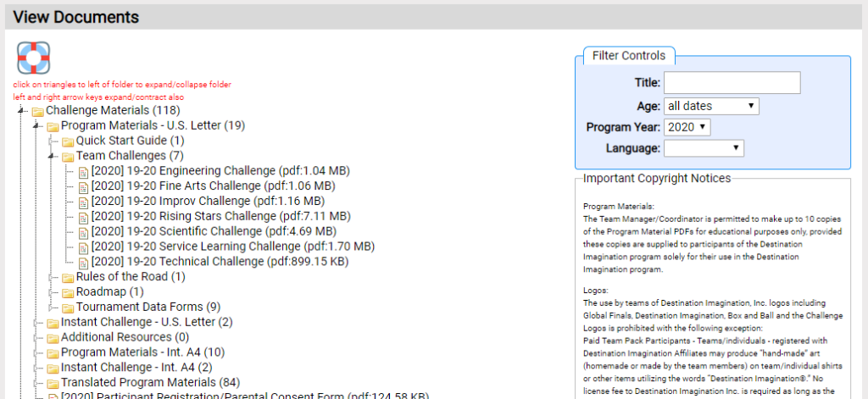Viewport: 868px width, 399px height.
Task: Click the lifebuoy help icon
Action: tap(33, 58)
